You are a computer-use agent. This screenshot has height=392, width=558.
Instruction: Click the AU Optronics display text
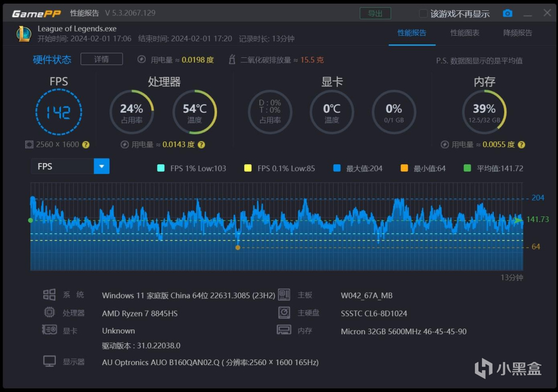[210, 363]
